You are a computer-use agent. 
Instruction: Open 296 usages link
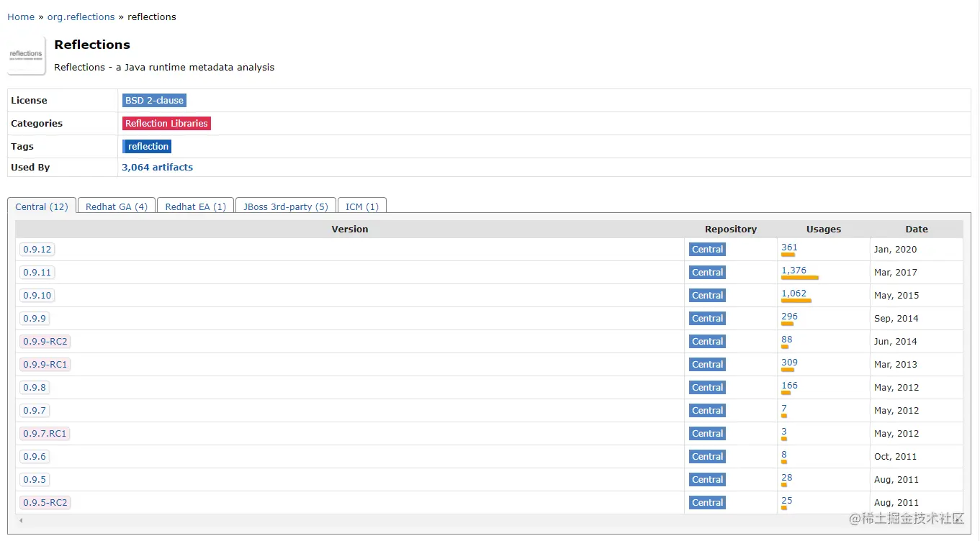click(789, 317)
